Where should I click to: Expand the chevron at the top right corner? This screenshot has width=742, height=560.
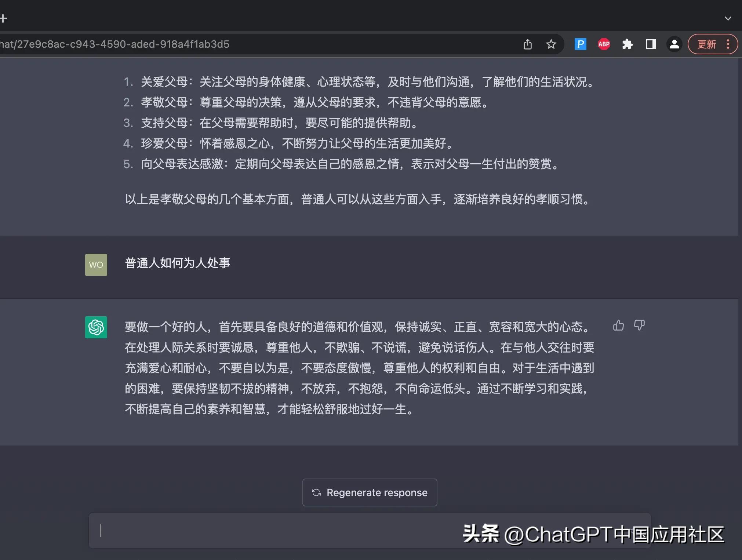tap(728, 18)
